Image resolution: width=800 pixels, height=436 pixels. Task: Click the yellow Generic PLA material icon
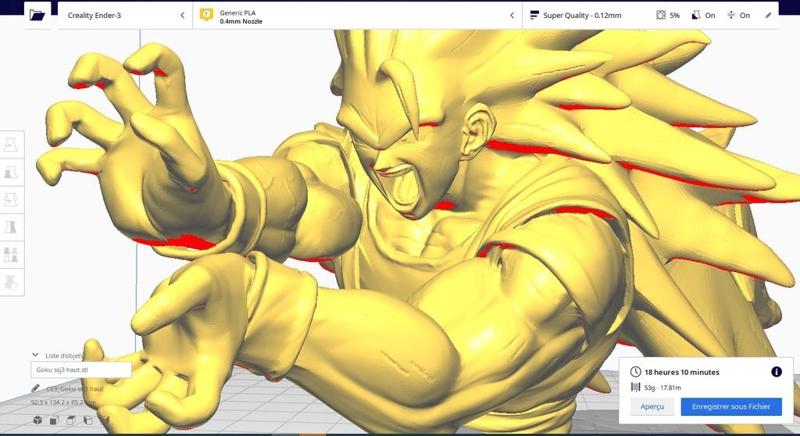206,15
